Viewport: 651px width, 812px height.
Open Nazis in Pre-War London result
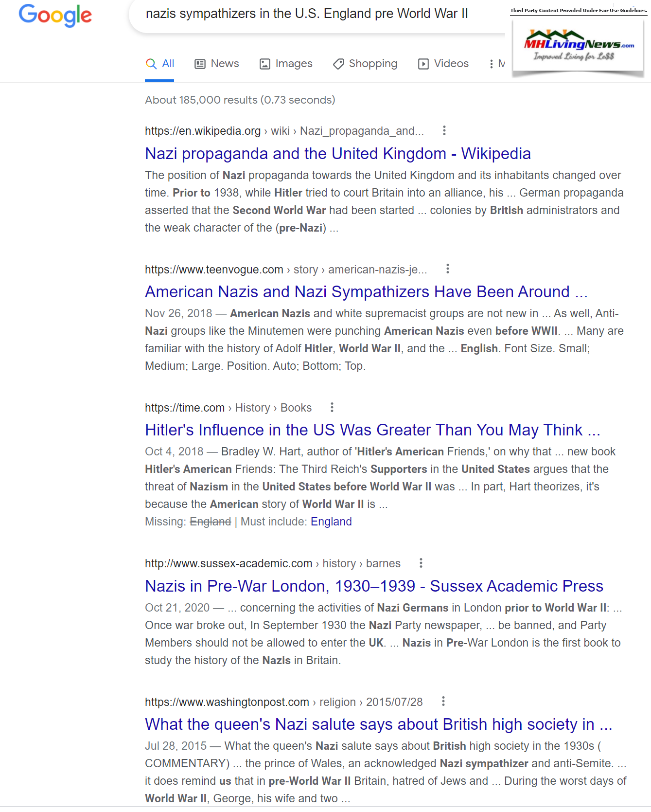click(x=373, y=586)
